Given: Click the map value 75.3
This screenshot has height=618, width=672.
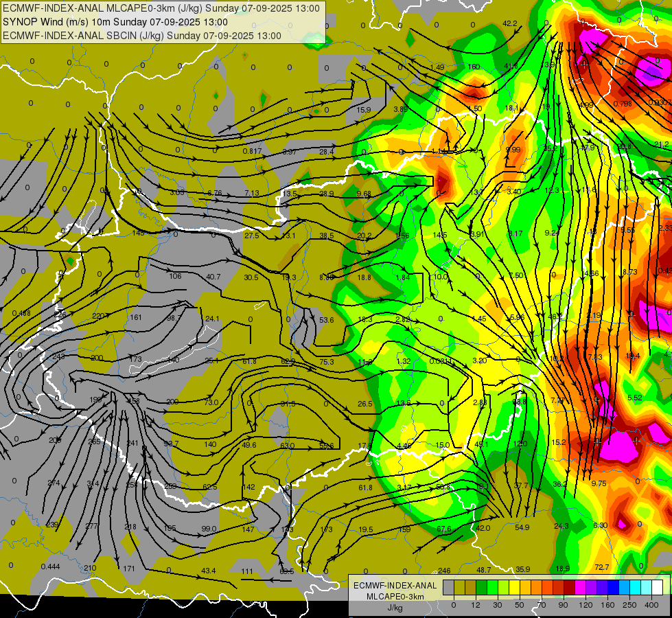Looking at the screenshot, I should [x=327, y=362].
